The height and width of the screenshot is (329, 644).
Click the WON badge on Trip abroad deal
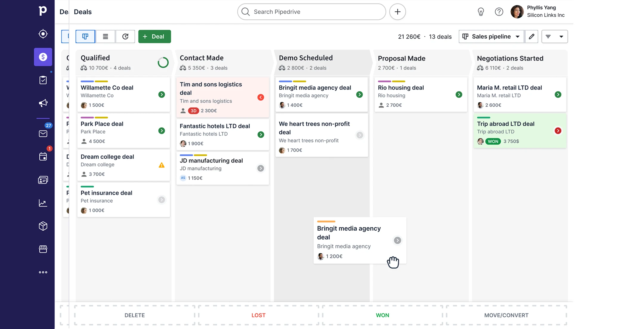click(493, 141)
